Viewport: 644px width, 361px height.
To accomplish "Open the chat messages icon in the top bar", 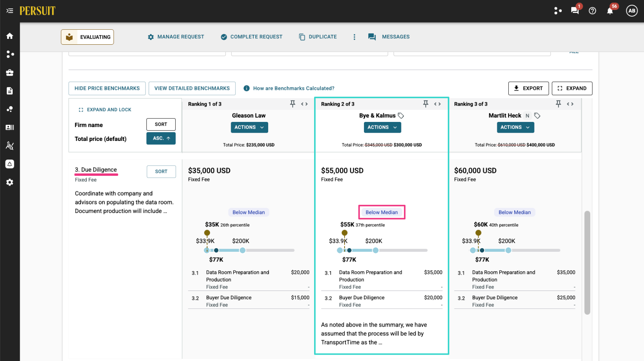I will (575, 11).
